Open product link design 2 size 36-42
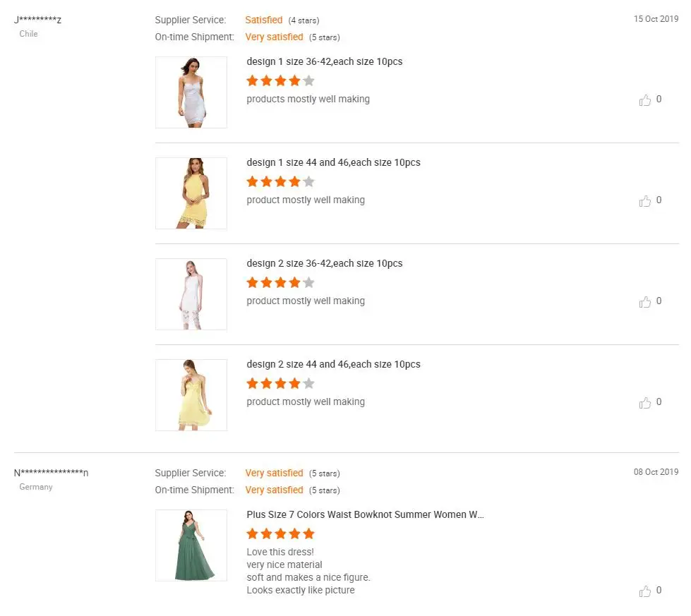Viewport: 691px width, 616px height. [x=324, y=264]
